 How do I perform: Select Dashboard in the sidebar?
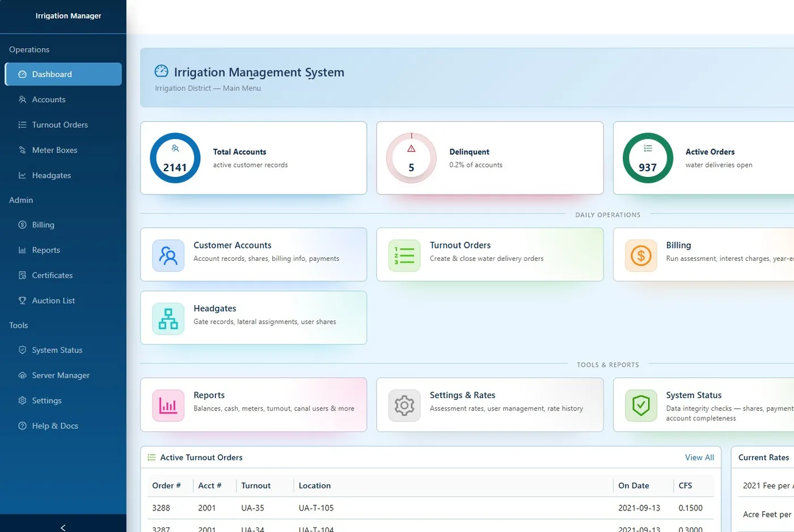64,74
